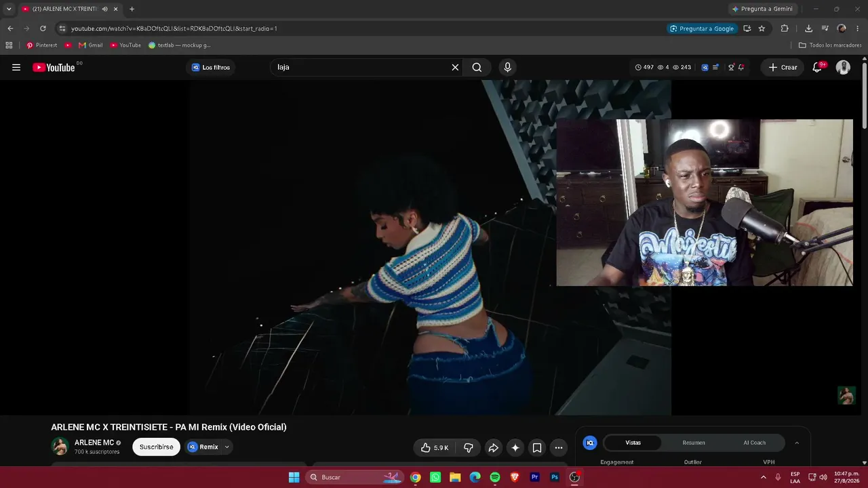Open Premiere Pro from the taskbar

pos(534,477)
